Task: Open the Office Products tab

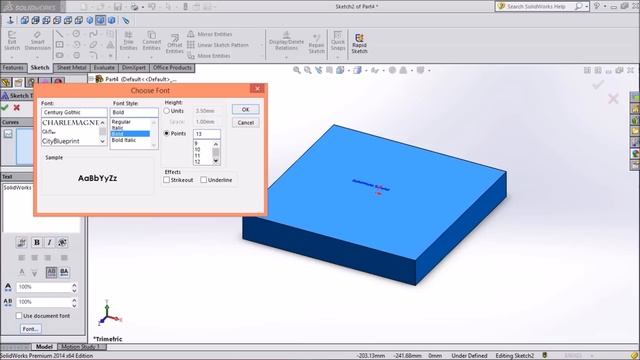Action: click(172, 68)
